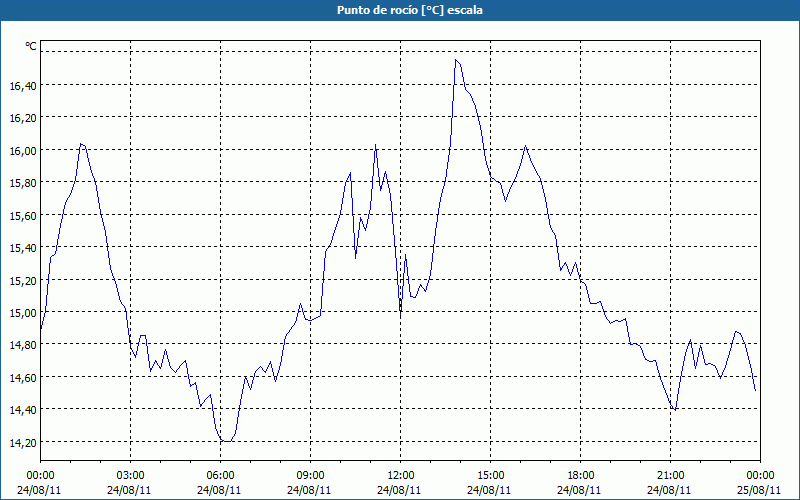This screenshot has height=500, width=800.
Task: Click the 21:00 time axis label
Action: click(x=670, y=476)
